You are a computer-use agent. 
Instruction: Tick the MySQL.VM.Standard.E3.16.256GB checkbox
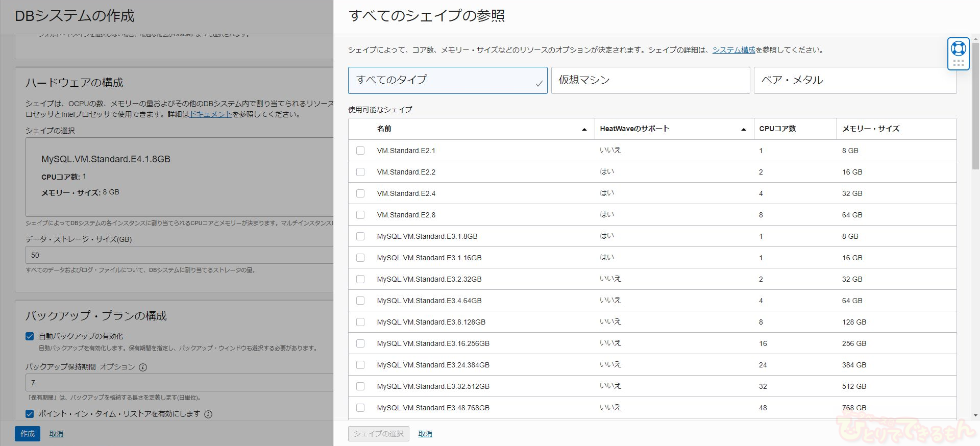coord(360,343)
